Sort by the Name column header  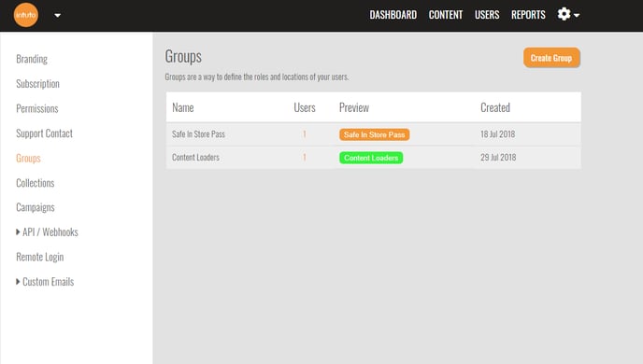tap(183, 107)
